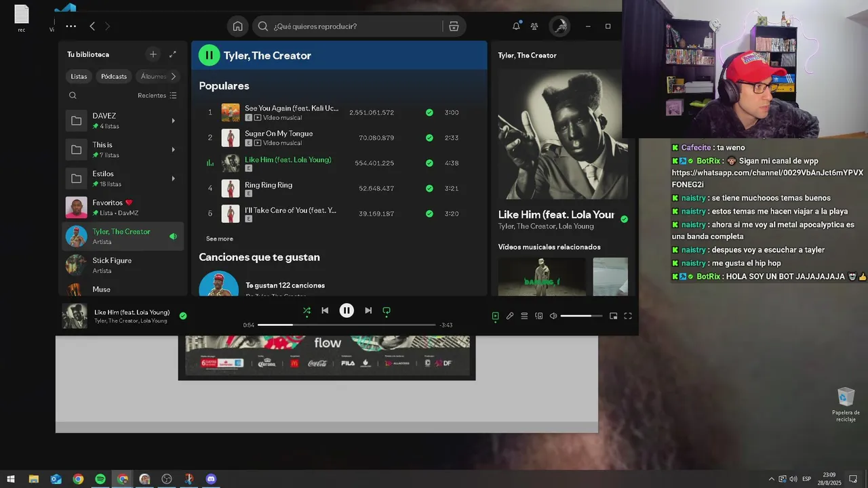Toggle saved check for Sugar On My Tongue
The height and width of the screenshot is (488, 868).
tap(429, 138)
